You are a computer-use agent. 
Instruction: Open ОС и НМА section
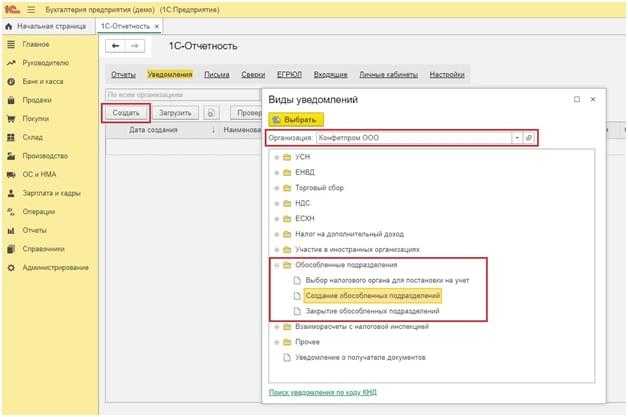[39, 174]
